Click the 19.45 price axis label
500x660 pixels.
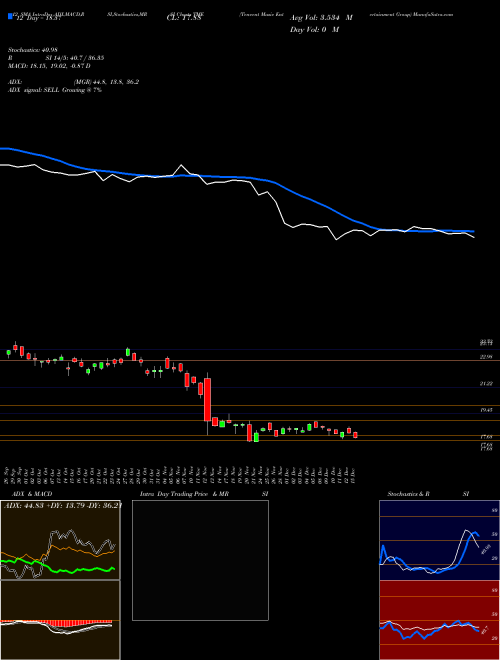click(x=486, y=410)
